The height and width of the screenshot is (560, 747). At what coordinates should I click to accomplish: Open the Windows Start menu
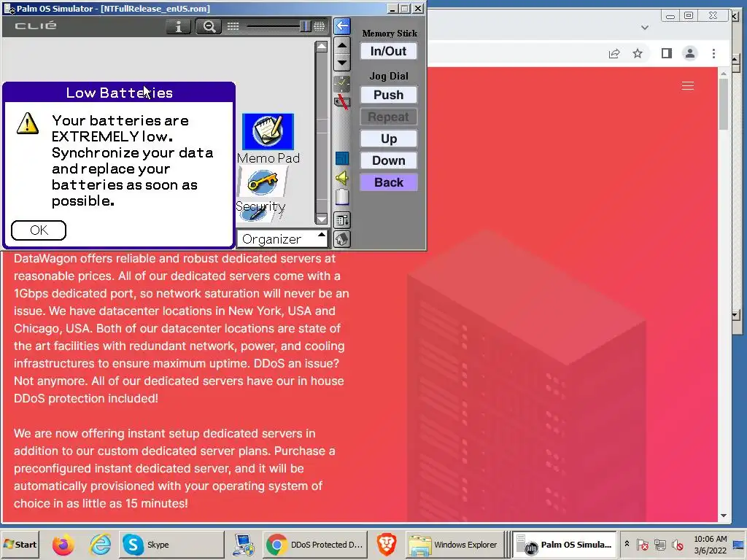click(x=20, y=544)
